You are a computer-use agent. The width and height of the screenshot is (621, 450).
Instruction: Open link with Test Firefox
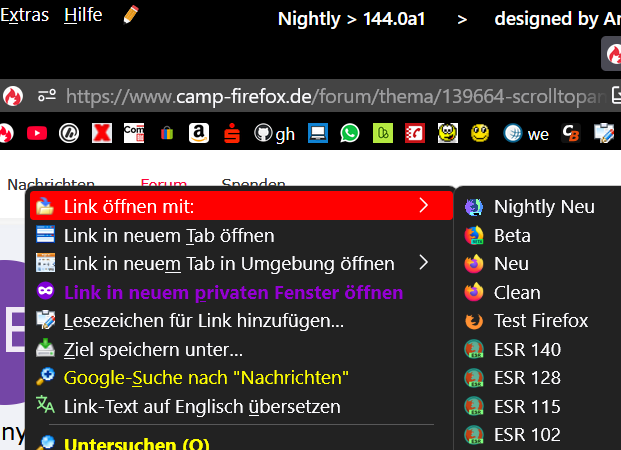(539, 320)
